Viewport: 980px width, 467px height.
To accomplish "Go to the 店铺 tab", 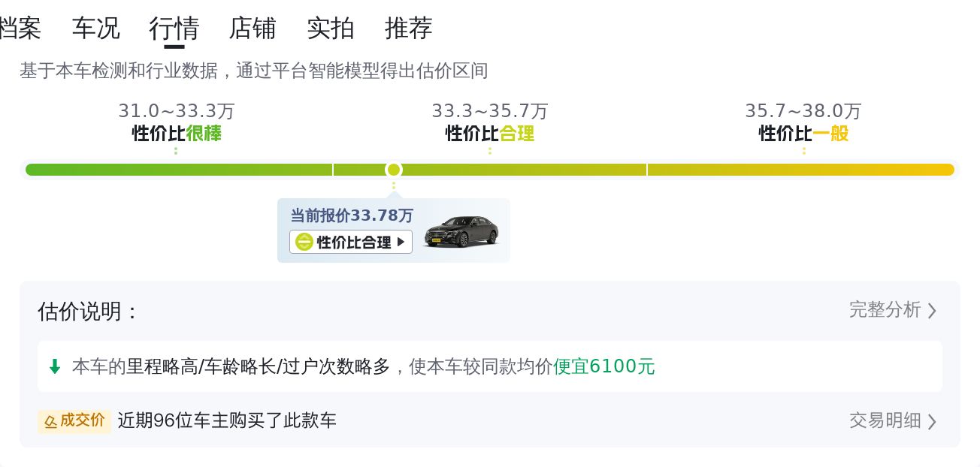I will [253, 29].
